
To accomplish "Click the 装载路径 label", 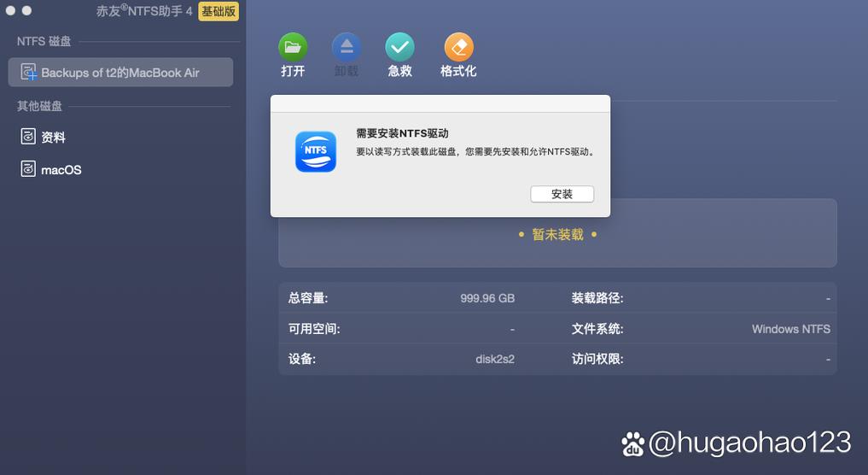I will (x=597, y=298).
